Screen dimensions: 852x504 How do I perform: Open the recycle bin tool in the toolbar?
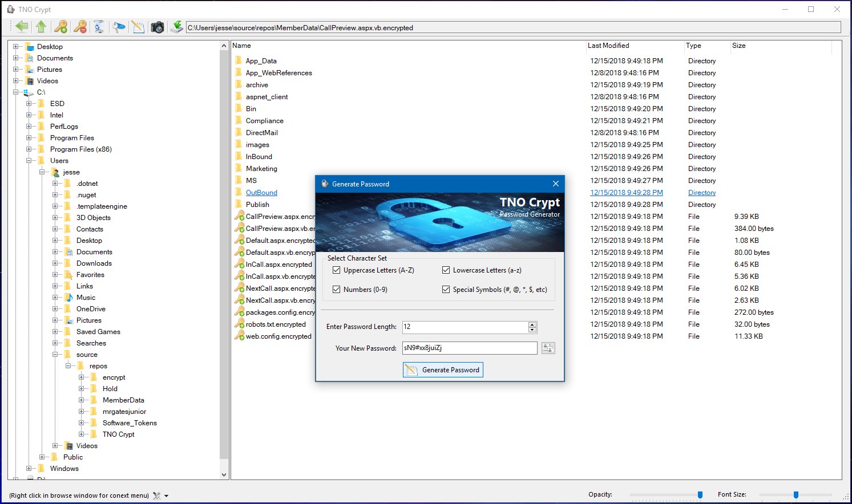coord(99,26)
